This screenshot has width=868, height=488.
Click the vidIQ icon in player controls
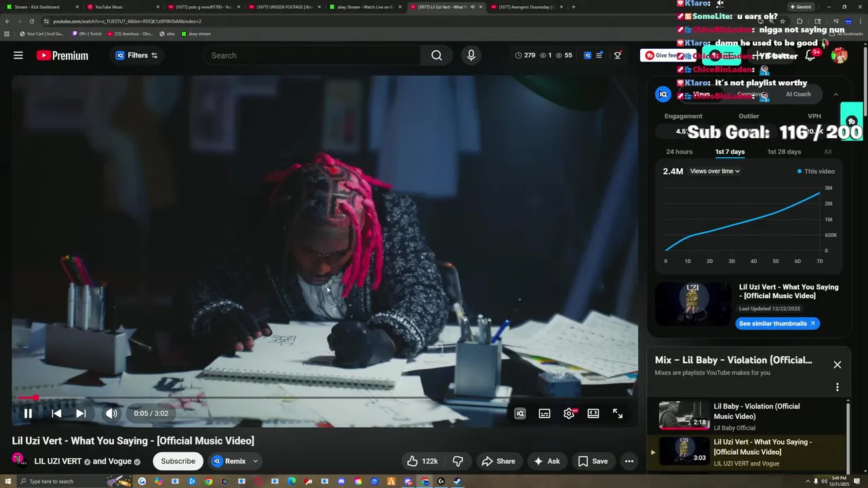click(x=520, y=413)
